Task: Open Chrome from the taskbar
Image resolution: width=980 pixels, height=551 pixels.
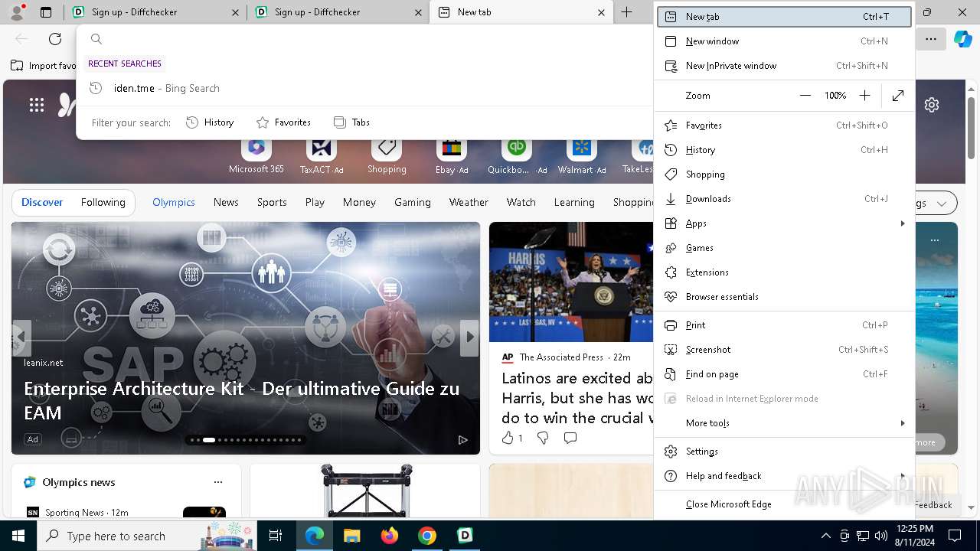Action: click(427, 536)
